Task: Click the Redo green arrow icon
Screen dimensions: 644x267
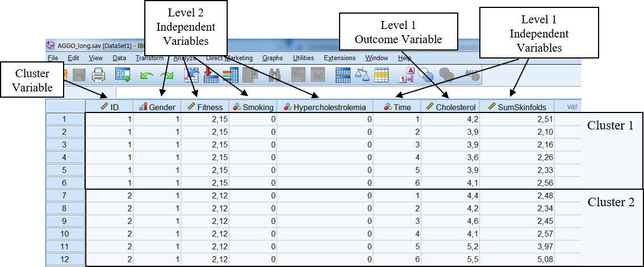Action: coord(167,76)
